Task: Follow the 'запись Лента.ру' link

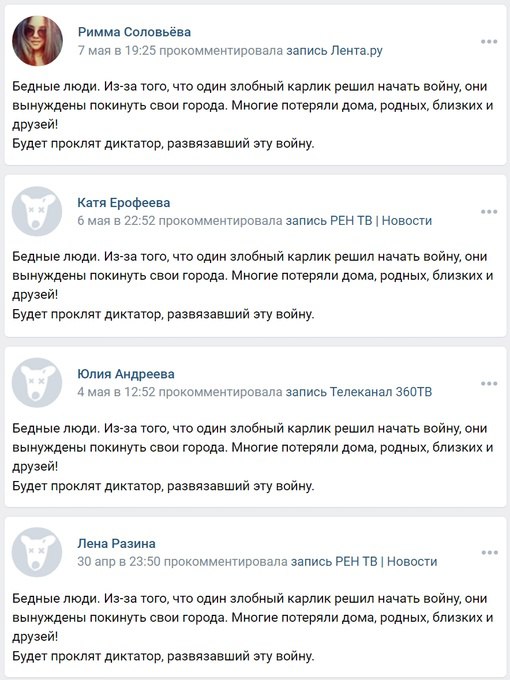Action: pos(334,51)
